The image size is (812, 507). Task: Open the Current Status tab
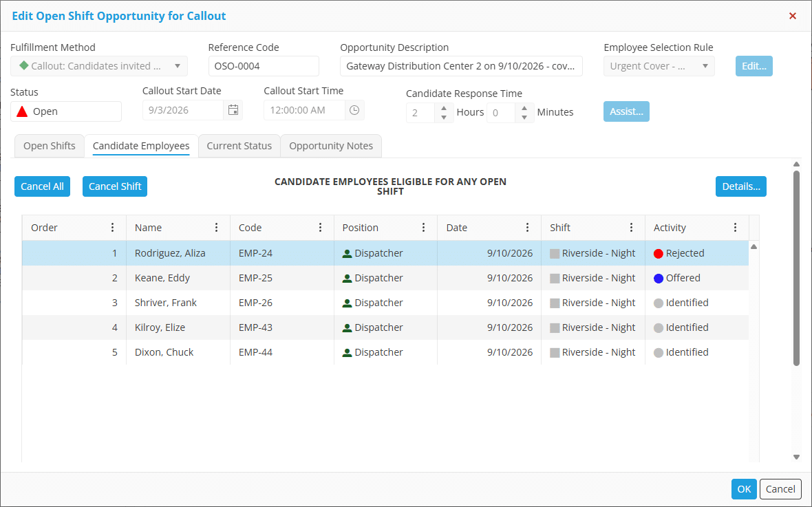(x=239, y=146)
